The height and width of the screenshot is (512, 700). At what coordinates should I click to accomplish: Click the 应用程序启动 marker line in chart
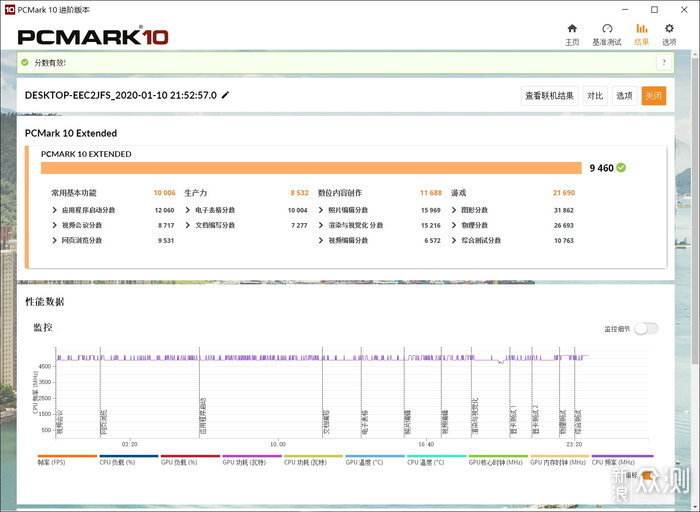200,393
